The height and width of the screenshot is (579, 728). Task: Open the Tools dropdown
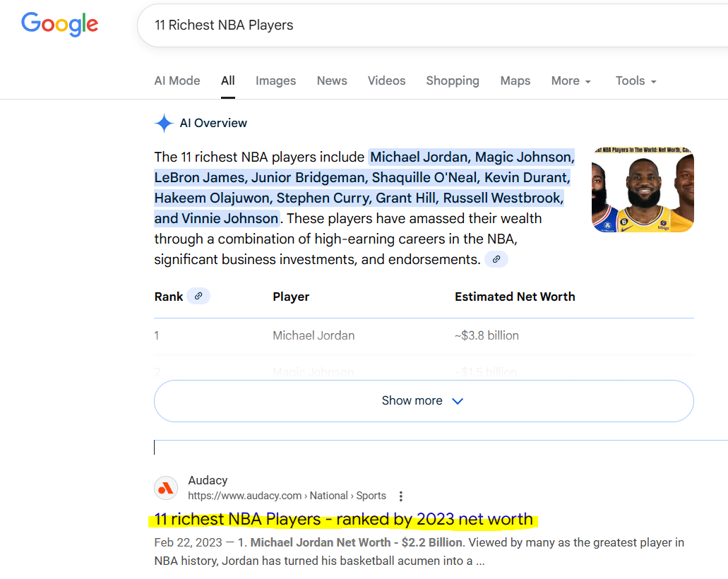[635, 81]
